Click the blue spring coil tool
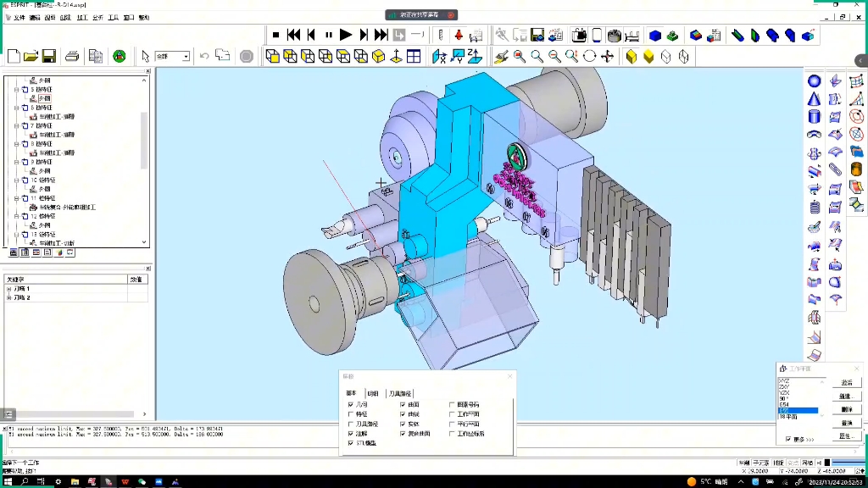 [814, 207]
